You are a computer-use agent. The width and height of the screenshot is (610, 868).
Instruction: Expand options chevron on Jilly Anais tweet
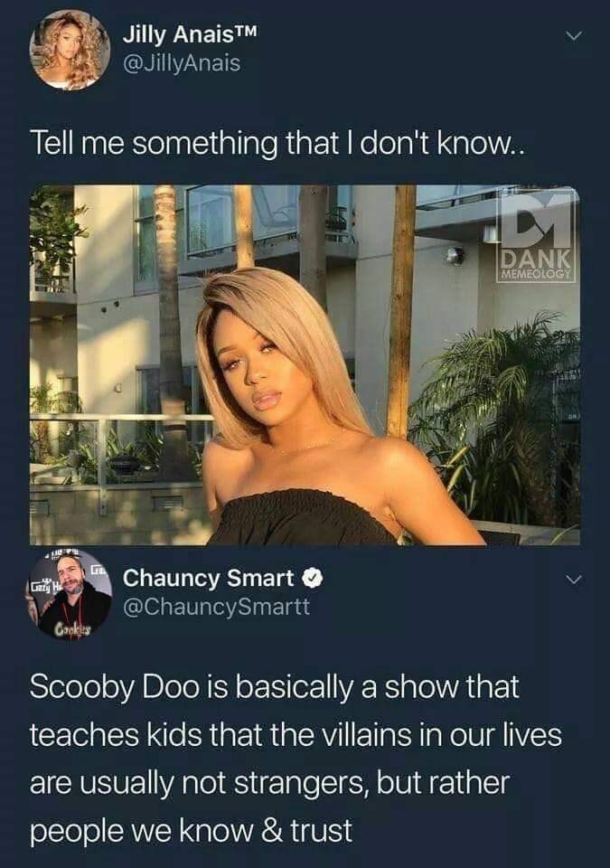575,36
